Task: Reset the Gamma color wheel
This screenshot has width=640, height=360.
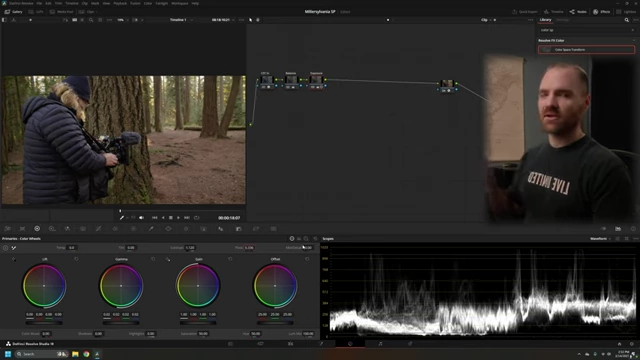Action: pyautogui.click(x=153, y=259)
